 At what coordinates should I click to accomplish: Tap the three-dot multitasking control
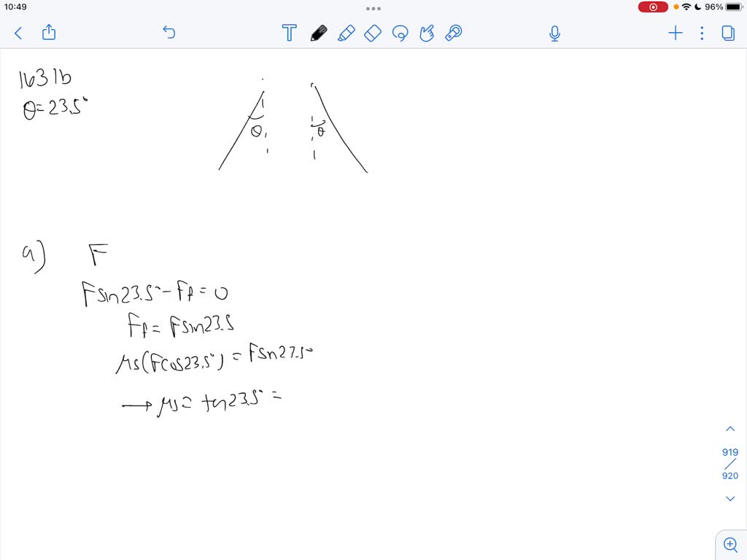tap(373, 8)
